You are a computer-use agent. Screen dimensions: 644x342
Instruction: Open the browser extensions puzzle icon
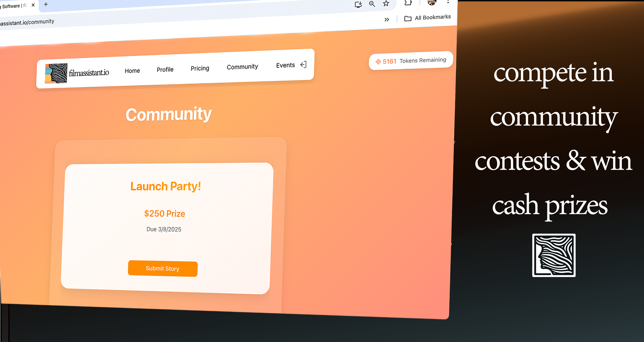pos(408,2)
